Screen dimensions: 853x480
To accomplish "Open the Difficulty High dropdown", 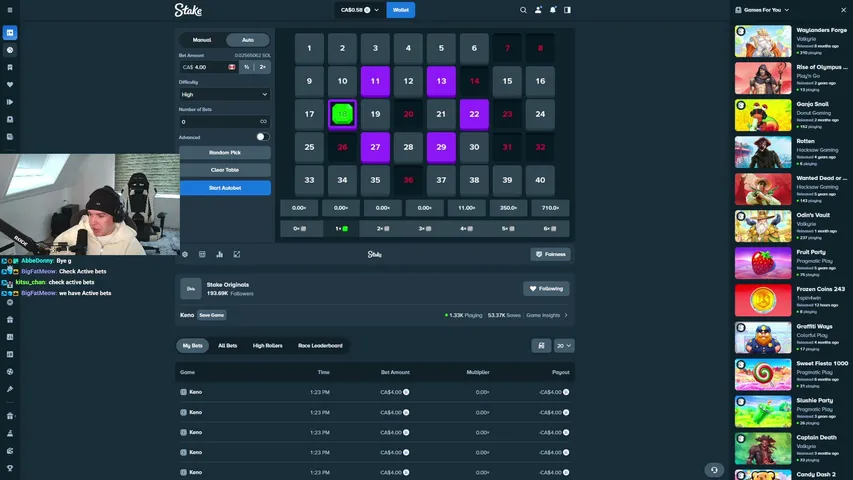I will click(x=225, y=94).
